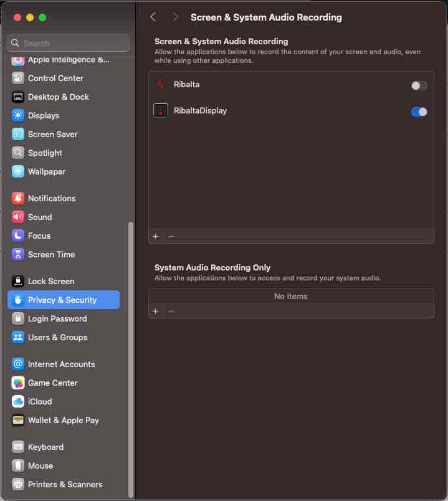Open Screen Saver settings icon
Image resolution: width=448 pixels, height=501 pixels.
(x=18, y=135)
